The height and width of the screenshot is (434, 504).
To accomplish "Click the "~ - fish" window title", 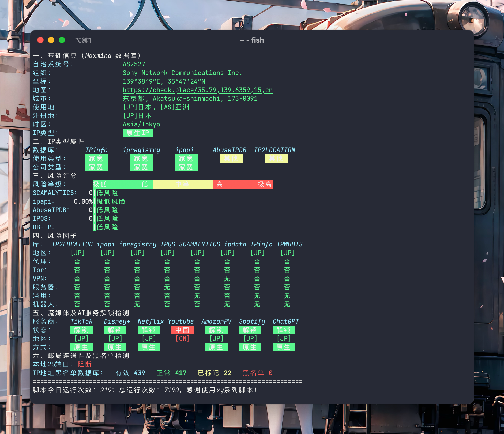I will [x=252, y=40].
